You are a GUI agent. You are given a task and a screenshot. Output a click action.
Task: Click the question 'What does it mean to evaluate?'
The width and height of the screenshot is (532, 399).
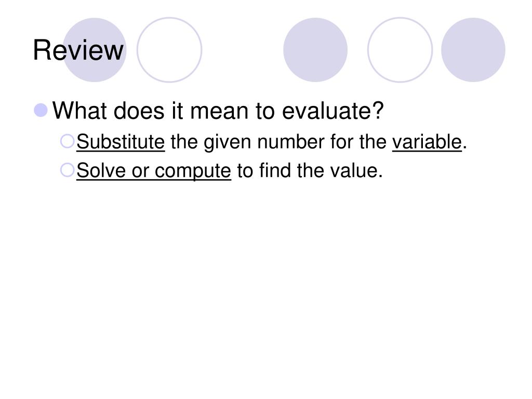click(x=218, y=111)
